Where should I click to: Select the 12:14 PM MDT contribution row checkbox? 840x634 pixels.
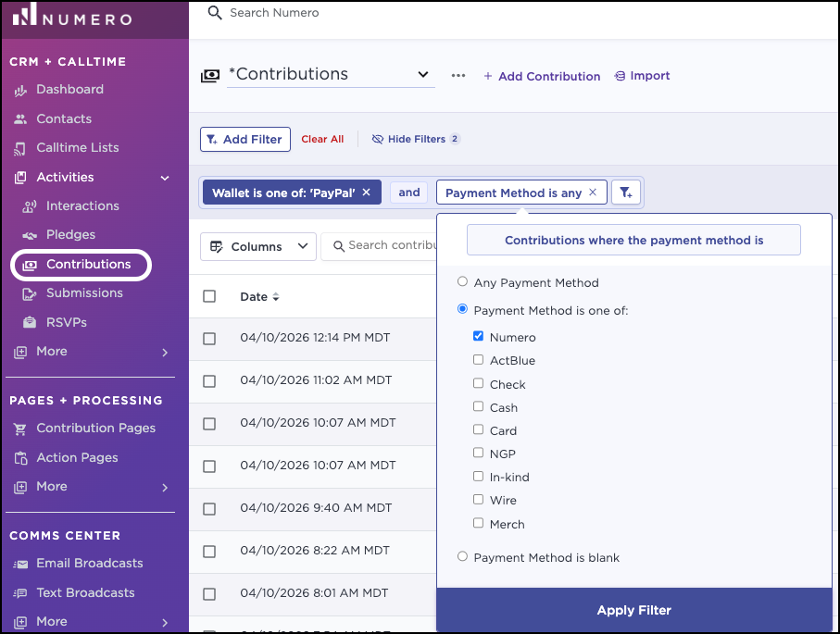pos(209,339)
